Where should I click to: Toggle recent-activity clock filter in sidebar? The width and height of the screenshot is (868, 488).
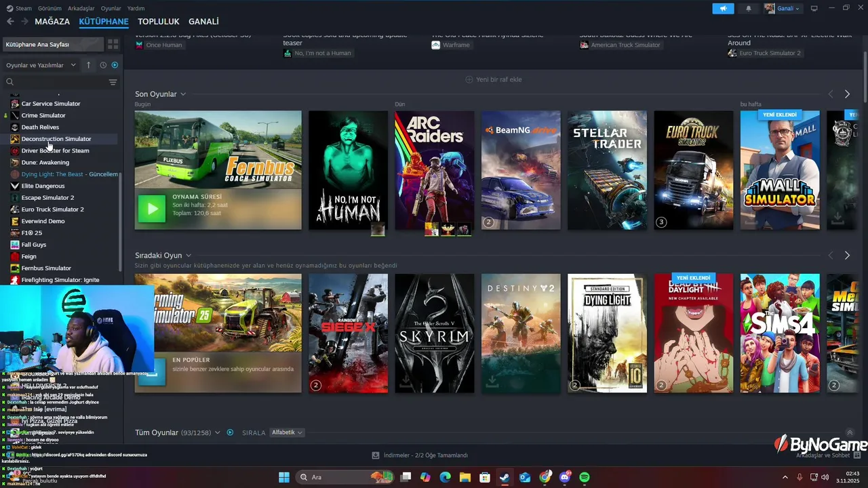click(x=103, y=65)
